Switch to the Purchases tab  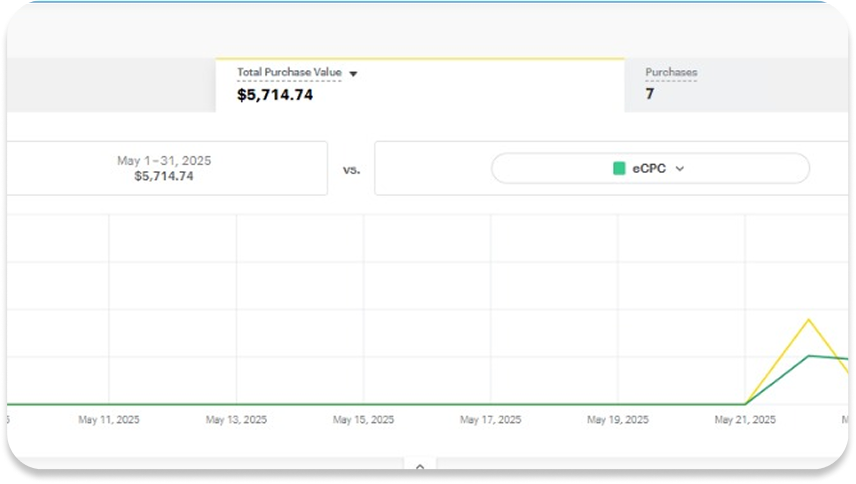click(735, 84)
